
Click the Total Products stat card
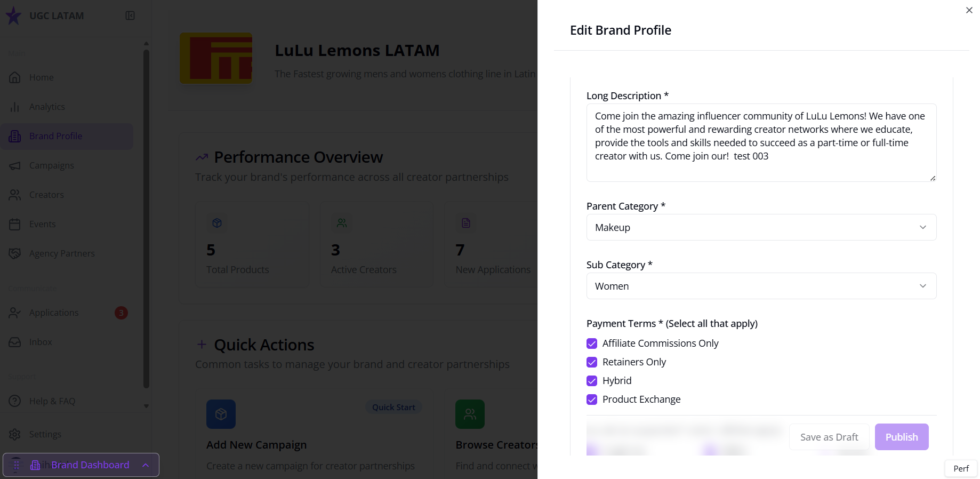(252, 244)
